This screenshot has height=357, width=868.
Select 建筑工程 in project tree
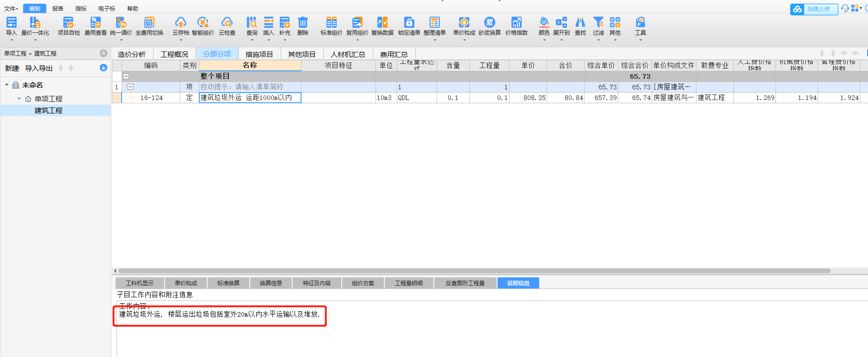(49, 110)
